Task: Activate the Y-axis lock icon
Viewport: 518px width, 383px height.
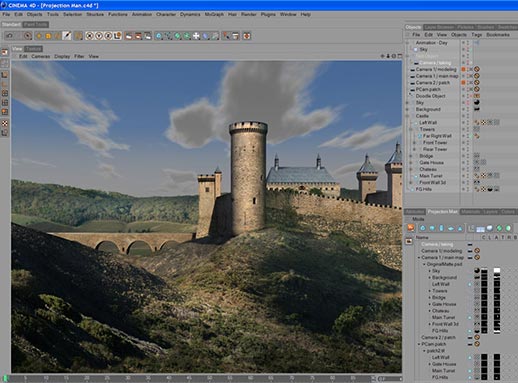Action: pos(99,36)
